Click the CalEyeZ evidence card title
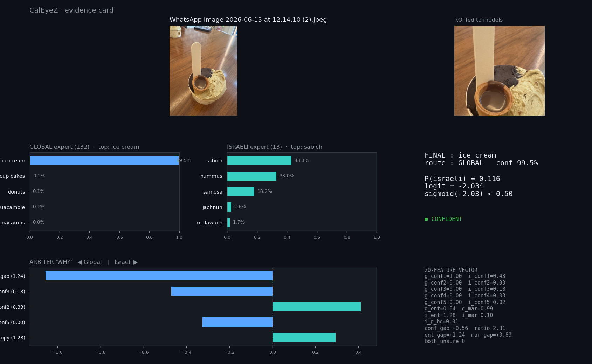The image size is (592, 364). click(x=71, y=10)
